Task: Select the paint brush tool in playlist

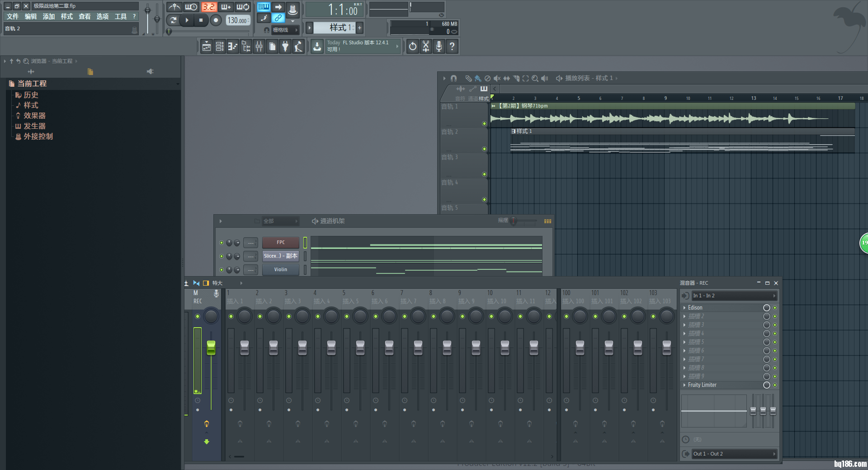Action: click(x=478, y=78)
